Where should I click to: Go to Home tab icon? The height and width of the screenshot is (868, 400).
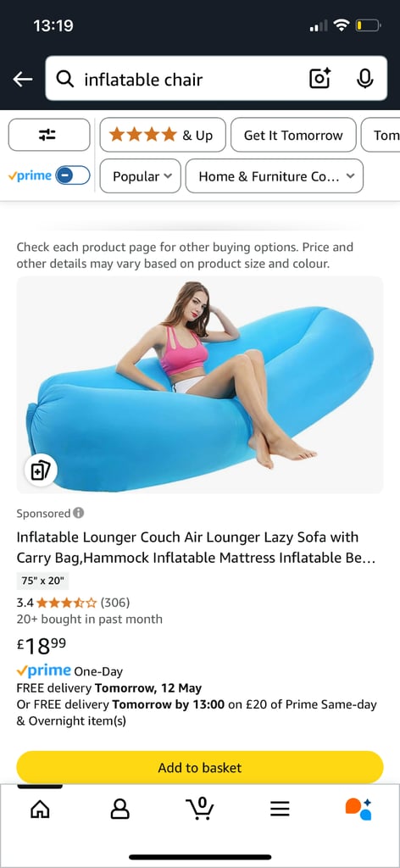(x=40, y=810)
